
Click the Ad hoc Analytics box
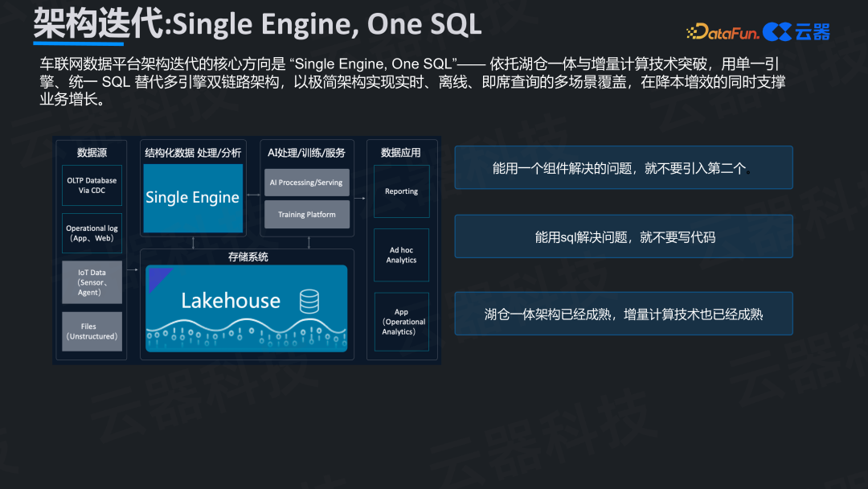coord(401,255)
